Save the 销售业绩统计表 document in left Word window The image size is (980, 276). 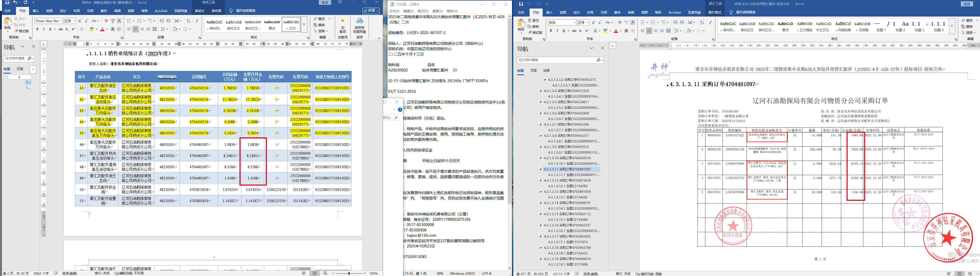(x=7, y=3)
